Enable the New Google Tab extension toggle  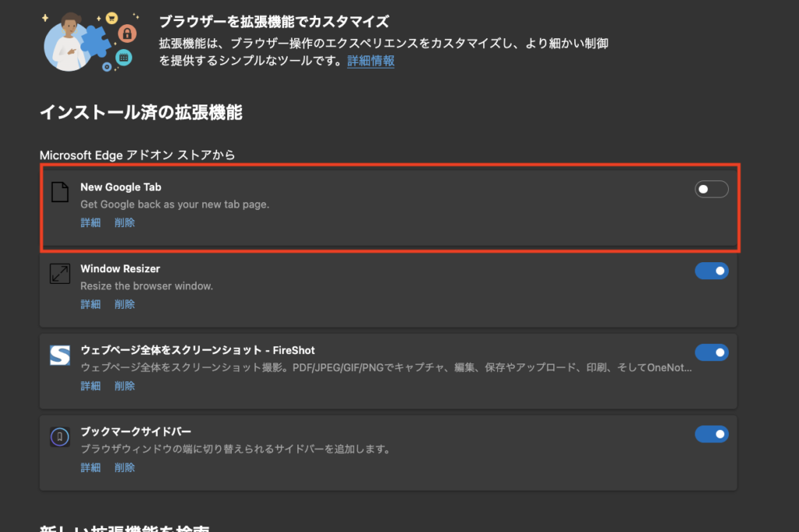tap(711, 189)
